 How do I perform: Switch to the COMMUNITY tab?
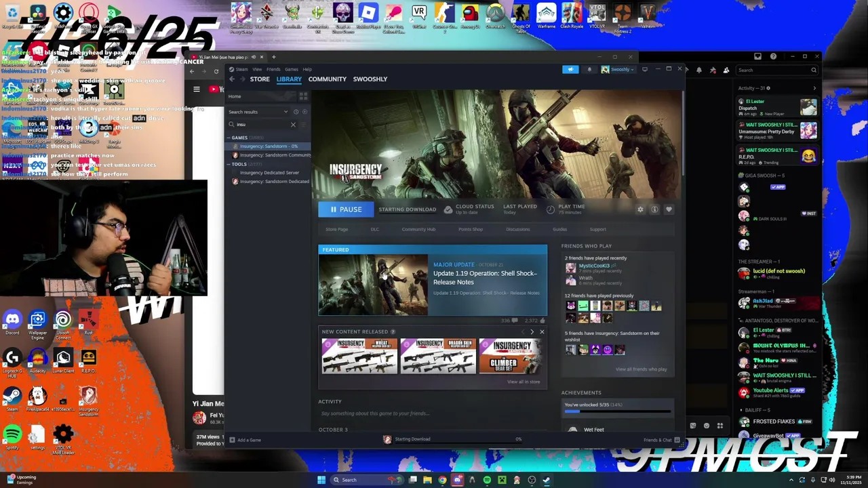tap(327, 79)
